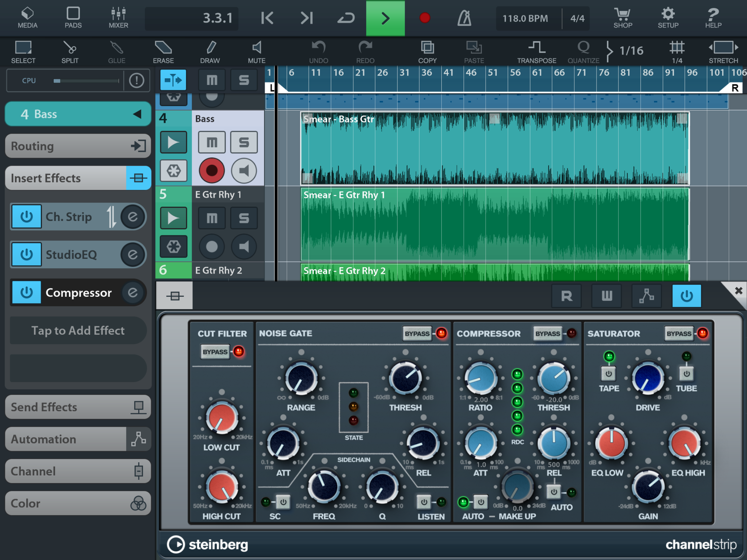This screenshot has width=747, height=560.
Task: Open the Mixer view
Action: click(x=118, y=18)
